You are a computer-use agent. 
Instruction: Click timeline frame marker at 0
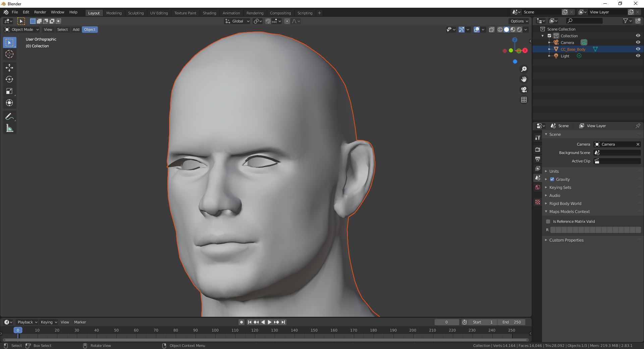pos(18,330)
